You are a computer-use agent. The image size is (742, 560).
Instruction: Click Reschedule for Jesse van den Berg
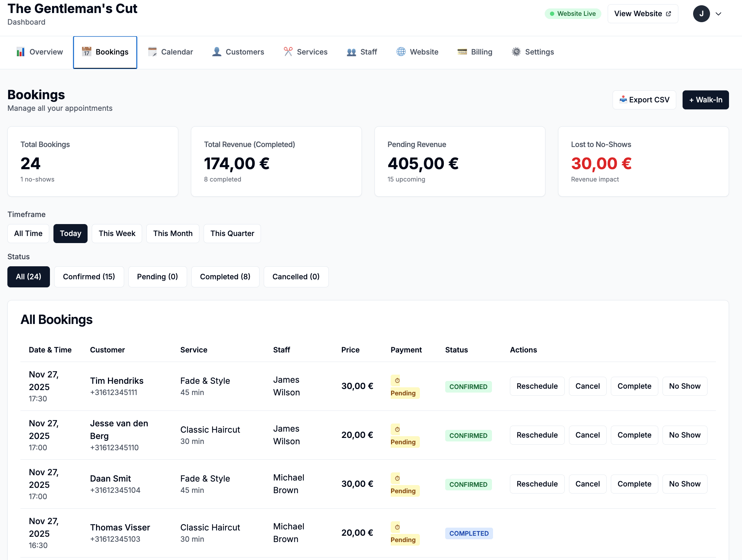tap(537, 435)
